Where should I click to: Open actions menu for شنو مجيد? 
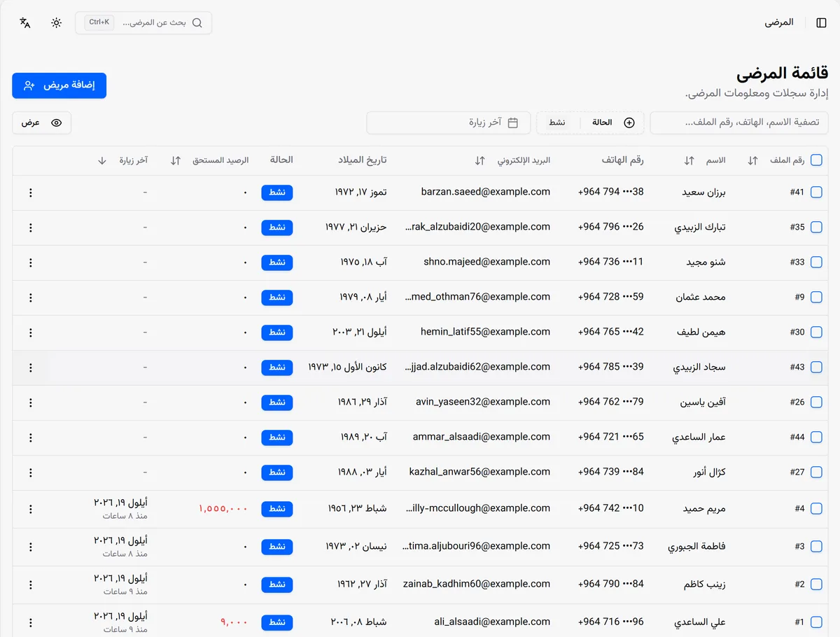click(30, 262)
